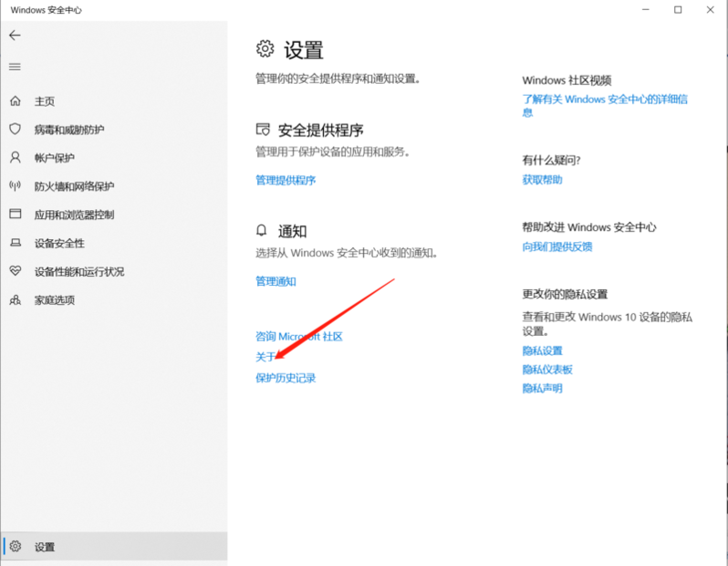
Task: Select 帐户保护 in the sidebar
Action: (x=114, y=158)
